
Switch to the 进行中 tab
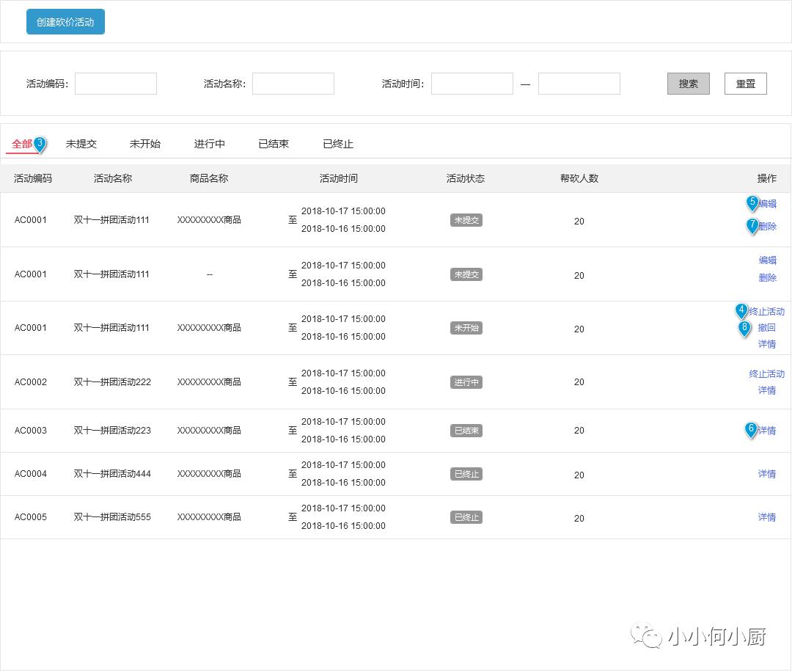point(209,144)
